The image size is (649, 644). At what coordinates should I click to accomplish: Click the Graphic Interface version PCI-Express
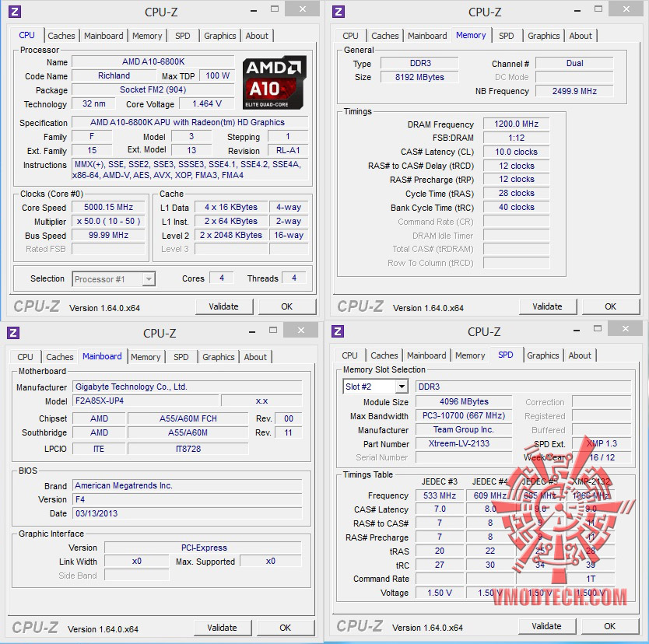click(203, 548)
